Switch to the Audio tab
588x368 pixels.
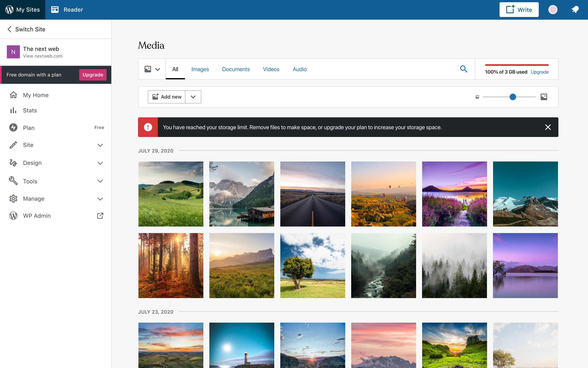click(299, 69)
